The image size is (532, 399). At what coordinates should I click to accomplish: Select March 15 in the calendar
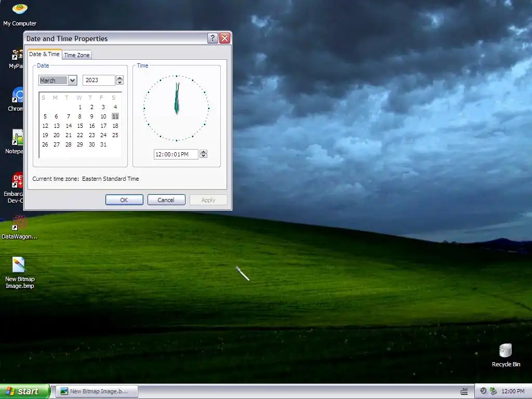pyautogui.click(x=80, y=126)
